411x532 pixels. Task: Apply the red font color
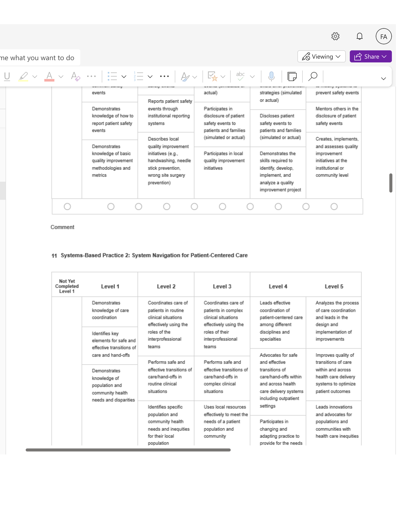[x=49, y=76]
